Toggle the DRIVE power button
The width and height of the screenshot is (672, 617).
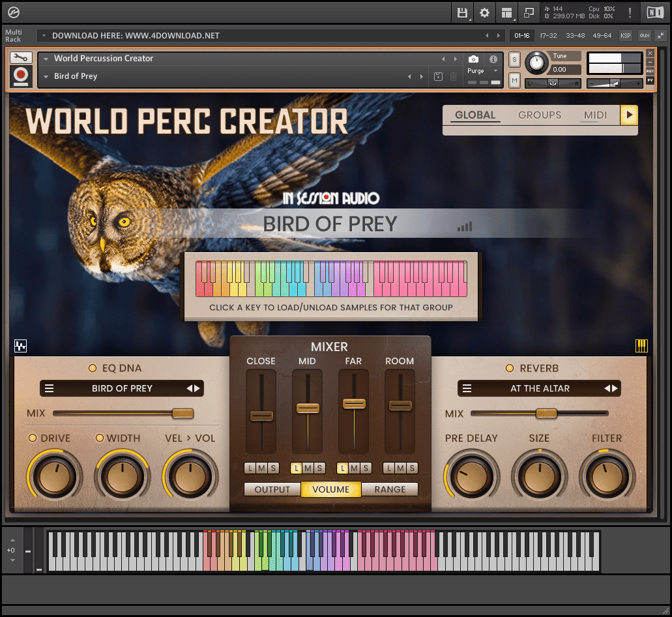32,438
